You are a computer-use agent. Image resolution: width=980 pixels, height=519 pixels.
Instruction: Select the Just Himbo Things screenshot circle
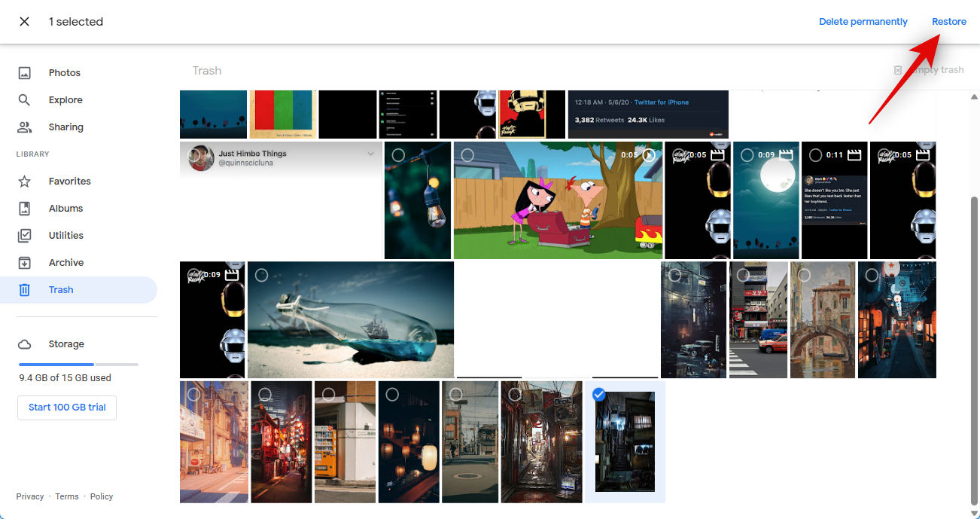(x=194, y=155)
